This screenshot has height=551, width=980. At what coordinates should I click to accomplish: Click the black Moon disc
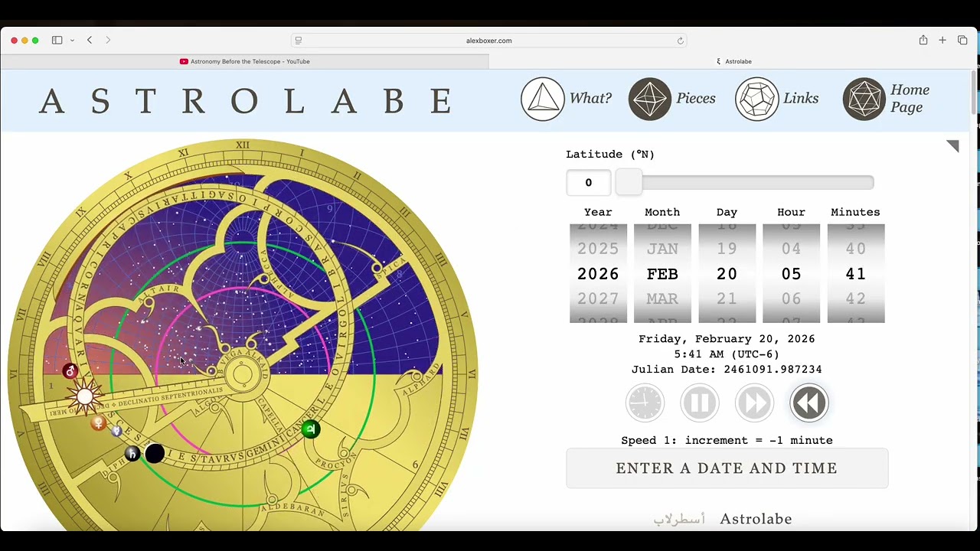[155, 454]
